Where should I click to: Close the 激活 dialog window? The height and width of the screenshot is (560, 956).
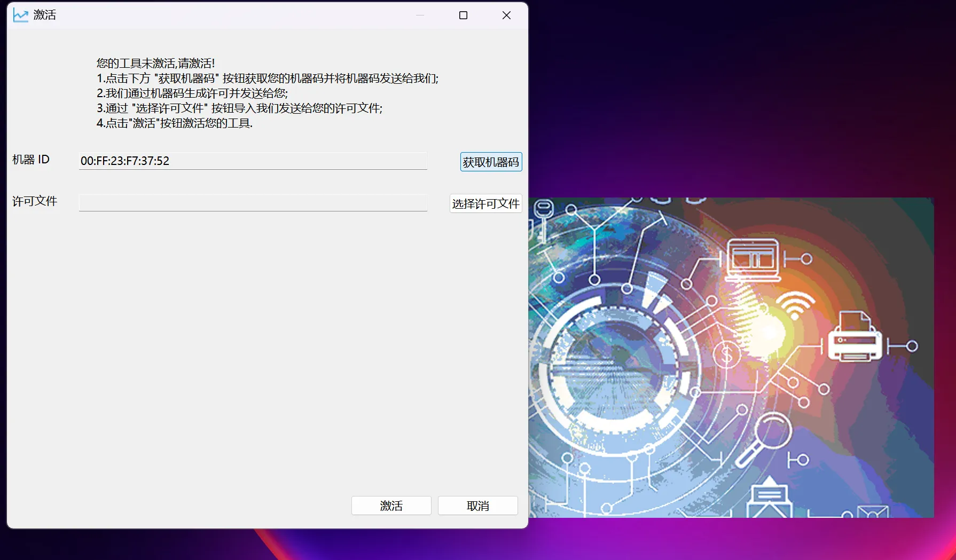[x=506, y=15]
